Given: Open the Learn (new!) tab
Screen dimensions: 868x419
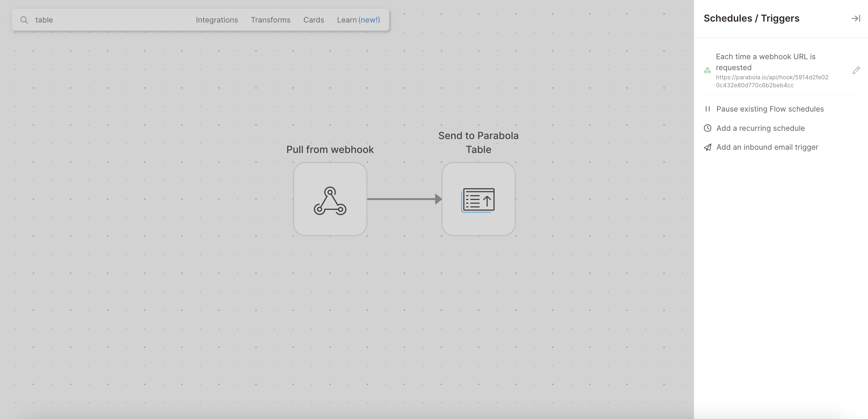Looking at the screenshot, I should point(358,20).
